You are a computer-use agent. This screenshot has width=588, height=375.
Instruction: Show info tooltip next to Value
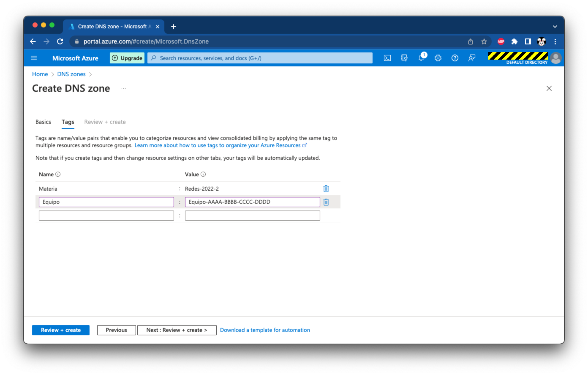[203, 174]
